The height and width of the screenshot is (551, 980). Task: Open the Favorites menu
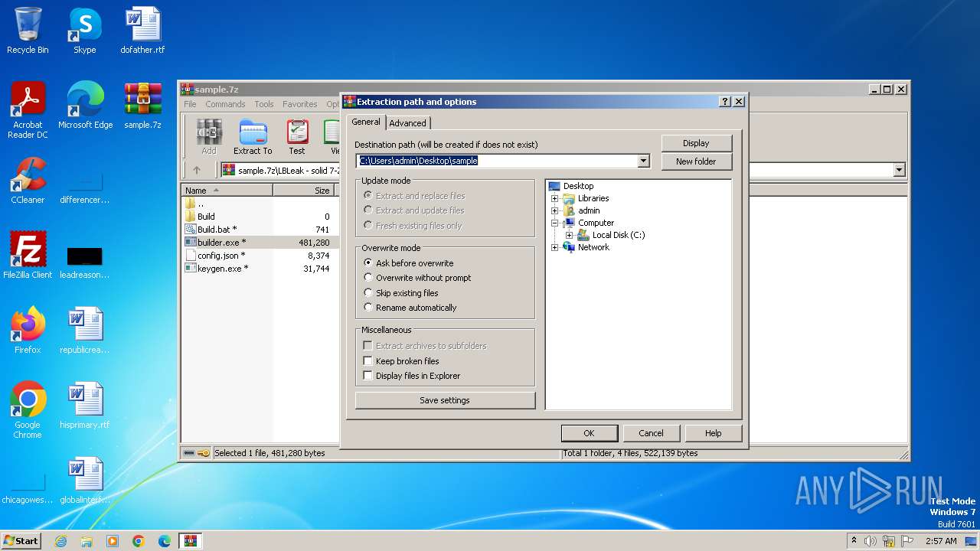(x=300, y=104)
